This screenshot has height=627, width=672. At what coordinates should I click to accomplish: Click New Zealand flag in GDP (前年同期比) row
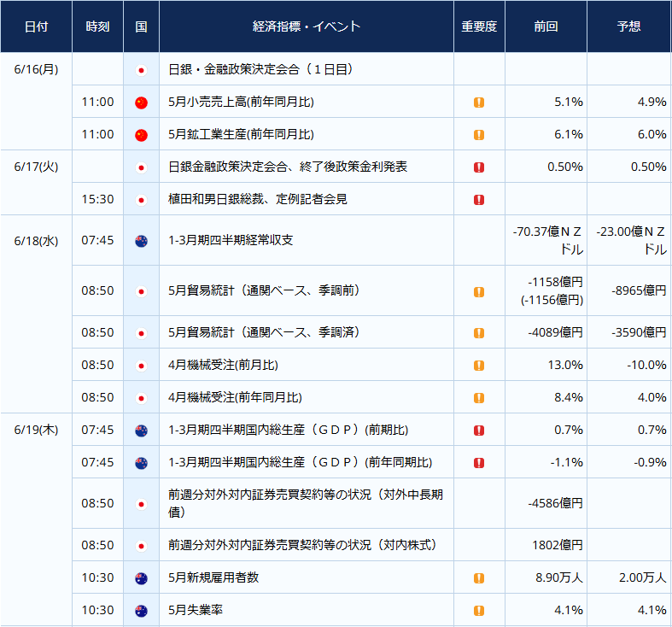[141, 463]
